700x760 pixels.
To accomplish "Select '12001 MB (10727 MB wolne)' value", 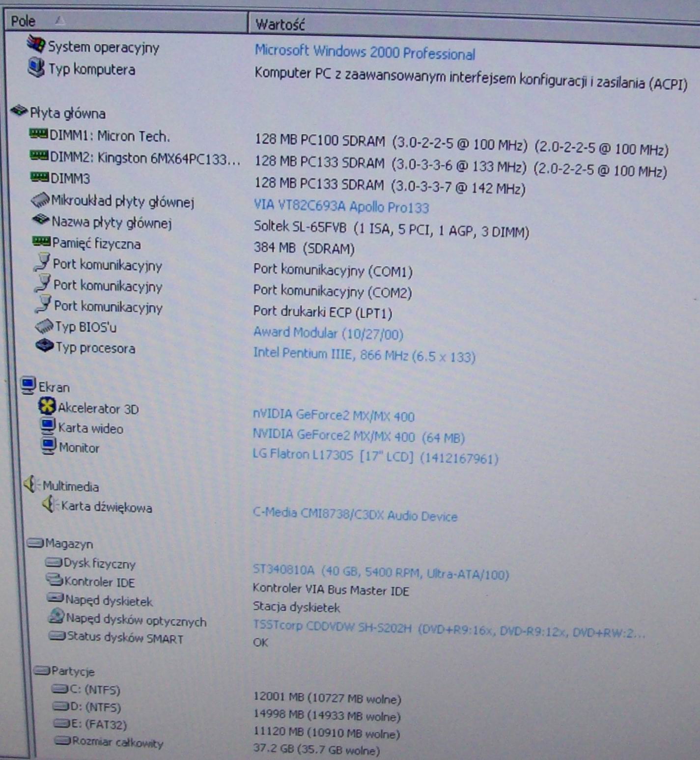I will pyautogui.click(x=327, y=698).
